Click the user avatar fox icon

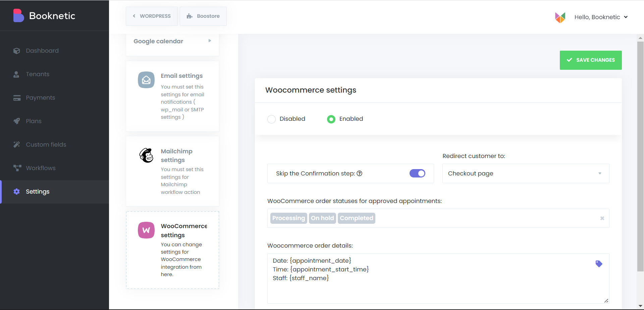click(560, 17)
